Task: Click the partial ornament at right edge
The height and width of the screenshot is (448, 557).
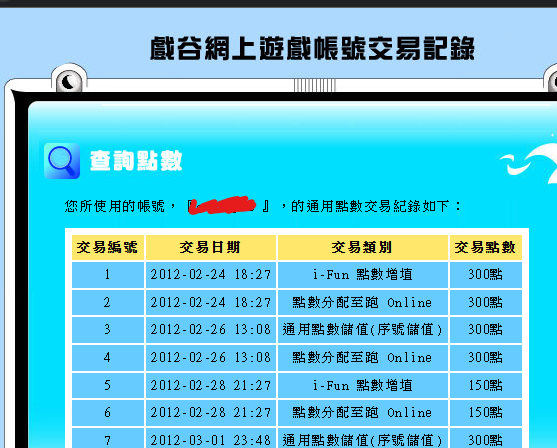Action: (550, 79)
